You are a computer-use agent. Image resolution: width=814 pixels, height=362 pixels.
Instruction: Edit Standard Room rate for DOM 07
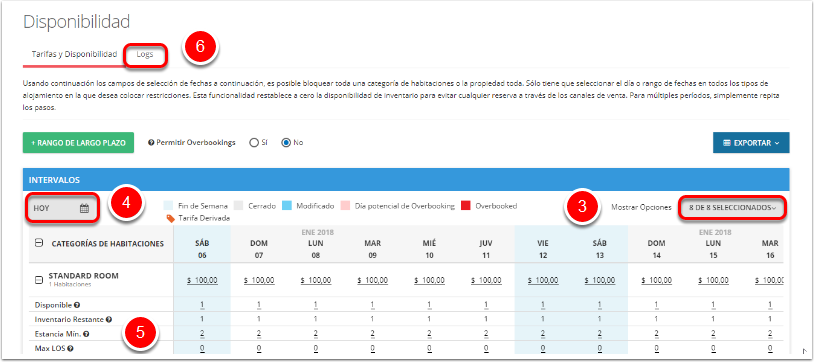tap(259, 280)
